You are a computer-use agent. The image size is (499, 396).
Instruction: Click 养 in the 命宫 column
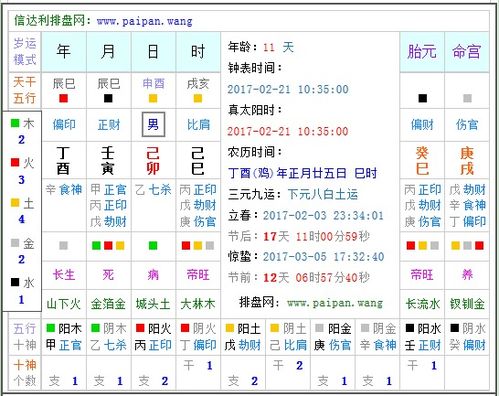(467, 275)
